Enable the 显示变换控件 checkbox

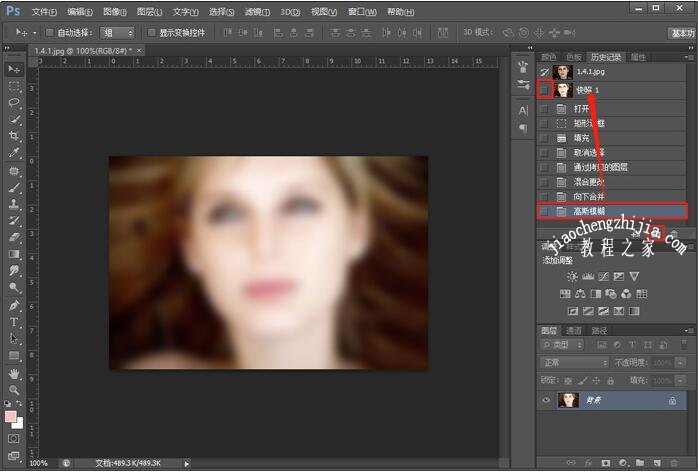click(x=150, y=32)
